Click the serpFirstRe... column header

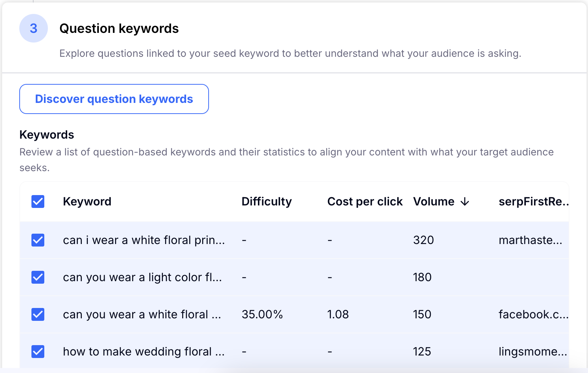click(533, 202)
